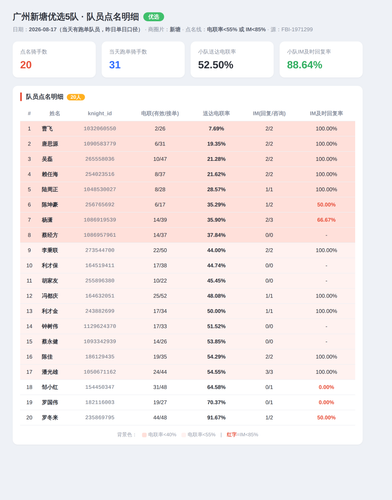Click the 队员点名明细 section heading
The width and height of the screenshot is (392, 500).
coord(44,97)
